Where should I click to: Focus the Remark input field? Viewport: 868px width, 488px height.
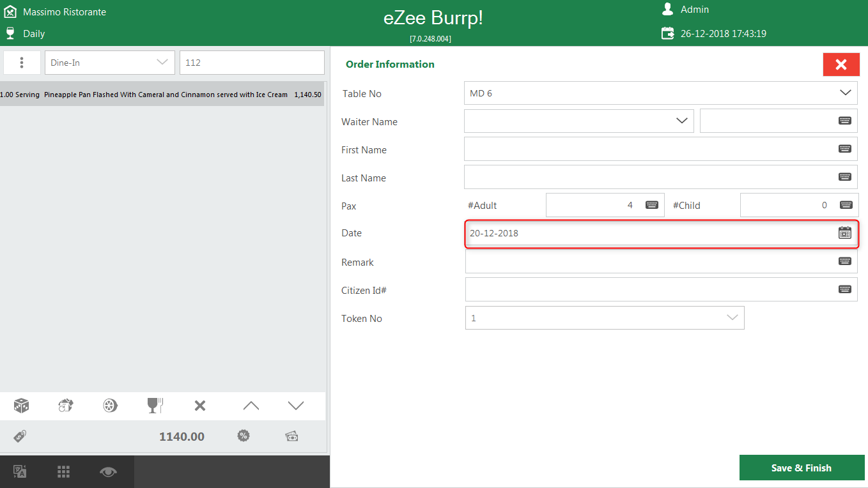[x=661, y=261]
